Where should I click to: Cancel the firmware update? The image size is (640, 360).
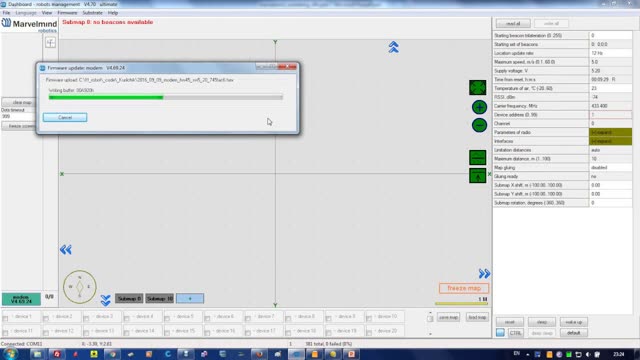click(65, 118)
